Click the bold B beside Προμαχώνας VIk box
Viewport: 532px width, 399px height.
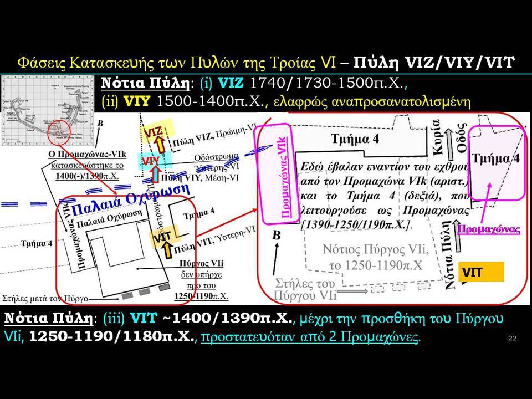[277, 235]
